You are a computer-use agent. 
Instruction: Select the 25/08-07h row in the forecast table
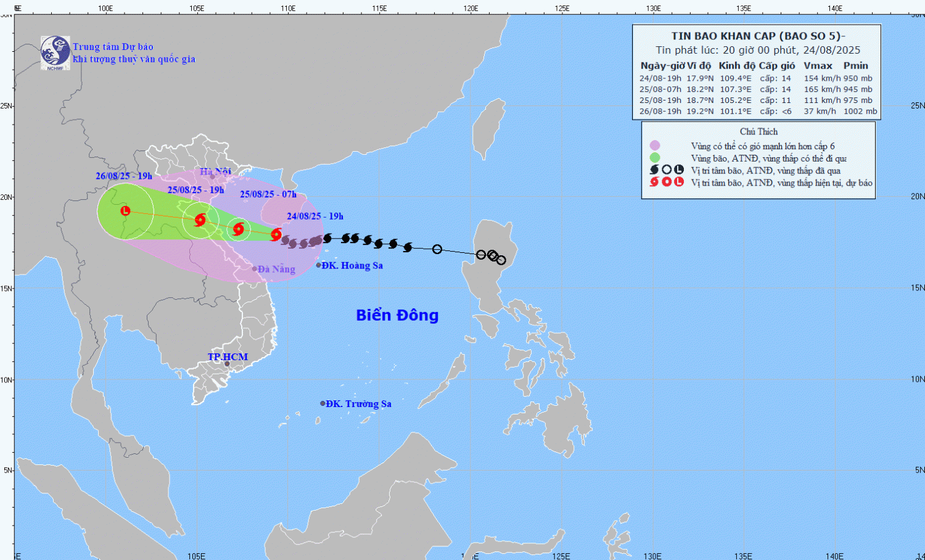tap(756, 89)
